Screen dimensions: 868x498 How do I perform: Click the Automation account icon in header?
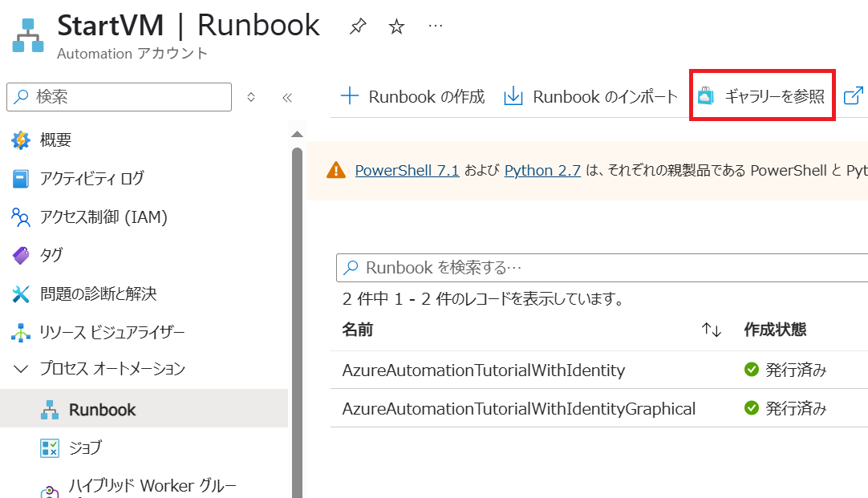pyautogui.click(x=28, y=35)
